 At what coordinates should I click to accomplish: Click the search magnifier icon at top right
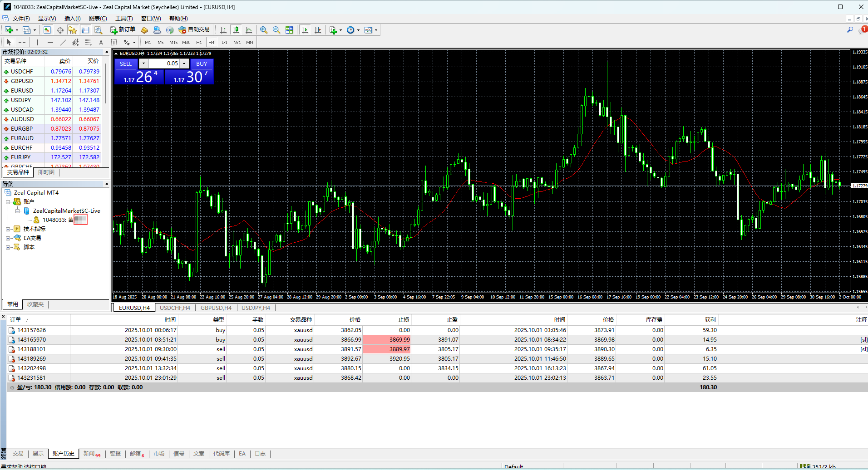(x=850, y=30)
